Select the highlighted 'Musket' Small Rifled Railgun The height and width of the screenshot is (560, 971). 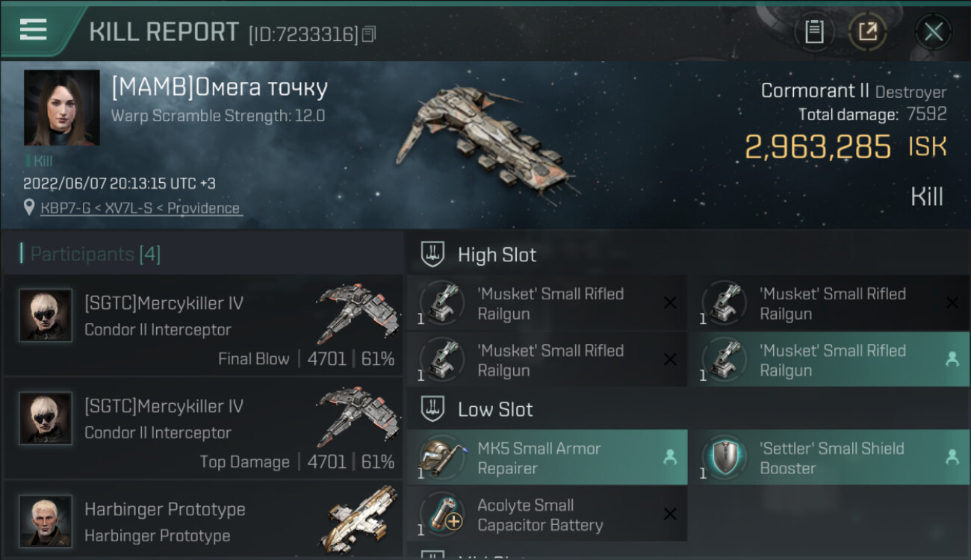tap(828, 360)
